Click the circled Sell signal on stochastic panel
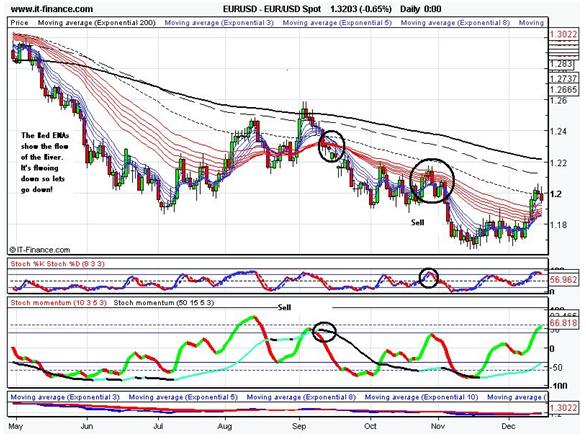 point(429,278)
